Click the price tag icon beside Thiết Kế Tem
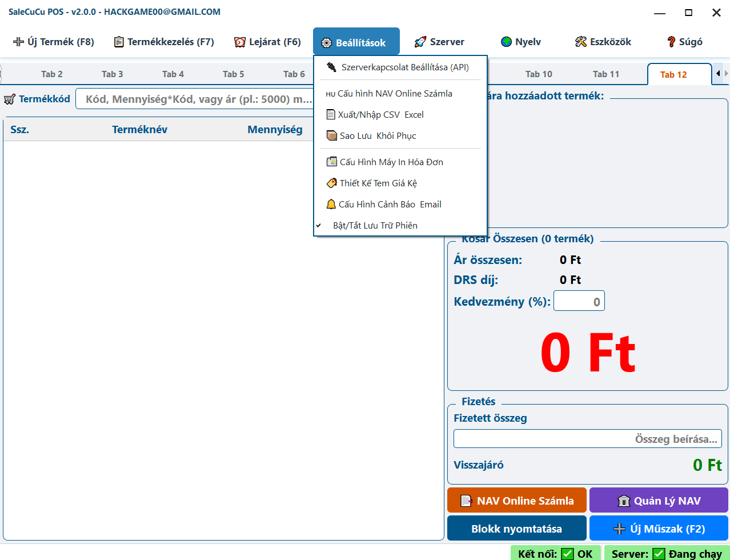Screen dimensions: 730x560 (331, 183)
